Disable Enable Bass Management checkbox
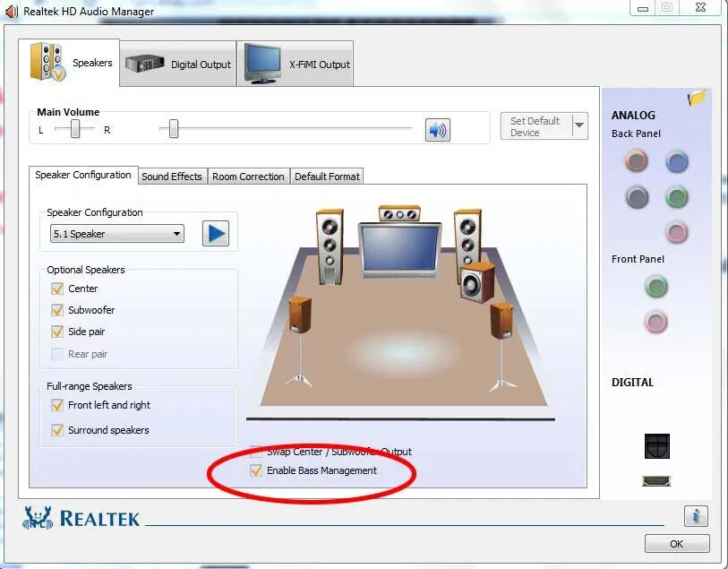 (256, 470)
